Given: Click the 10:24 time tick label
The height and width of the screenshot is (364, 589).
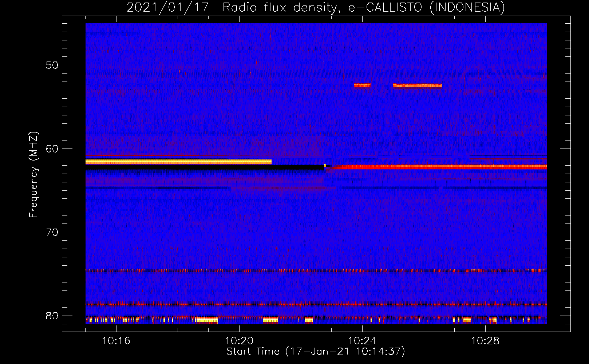Looking at the screenshot, I should click(362, 341).
